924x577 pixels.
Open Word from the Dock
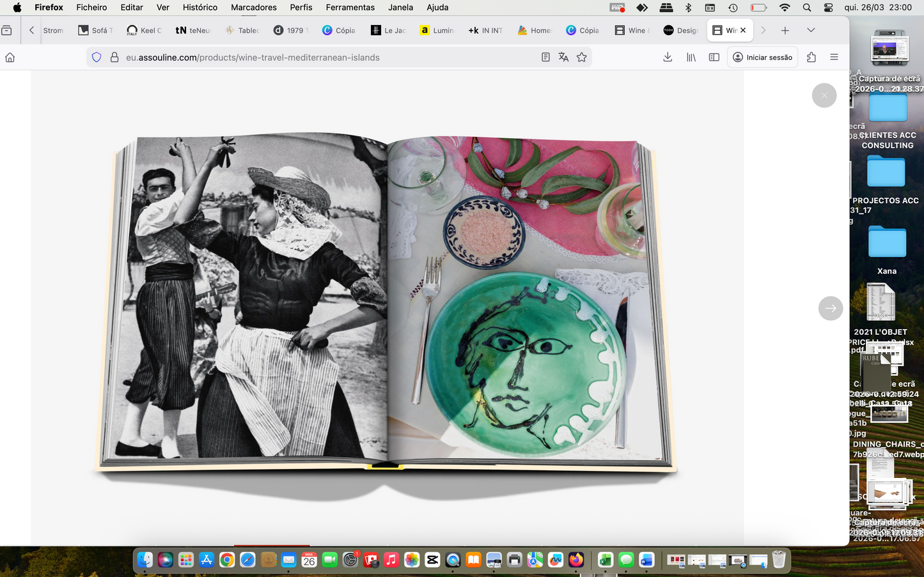646,560
